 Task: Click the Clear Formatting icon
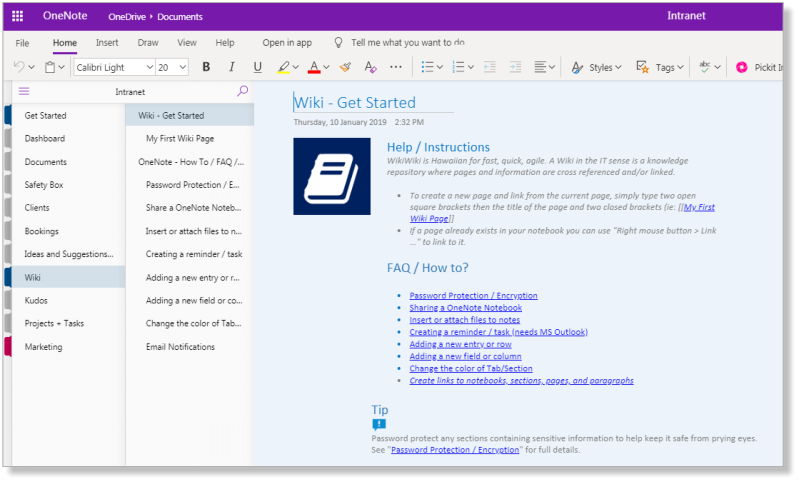(370, 67)
